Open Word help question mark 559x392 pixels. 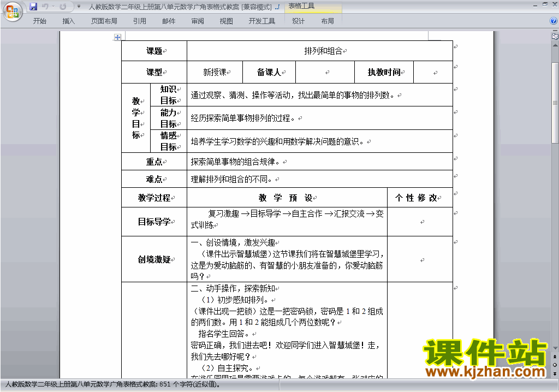(554, 21)
